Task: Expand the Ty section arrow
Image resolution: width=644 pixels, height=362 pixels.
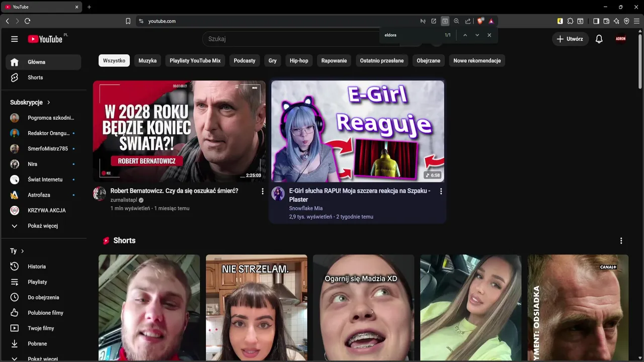Action: pos(23,251)
